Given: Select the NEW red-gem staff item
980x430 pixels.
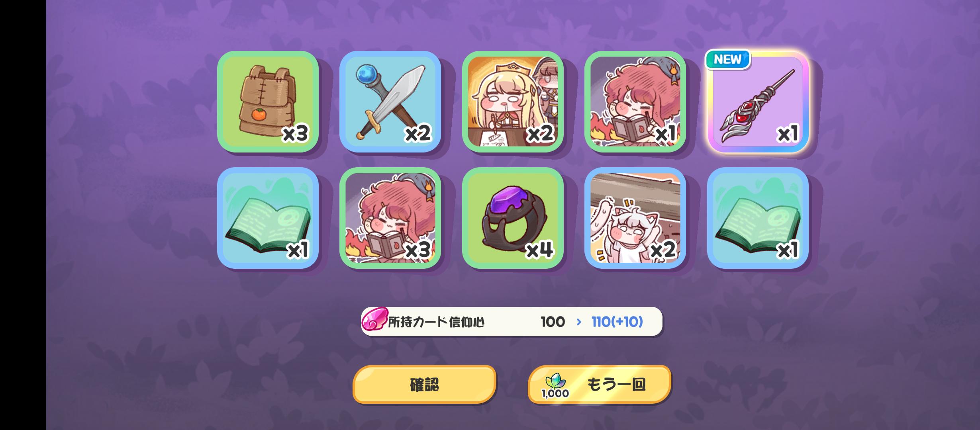Looking at the screenshot, I should tap(758, 102).
